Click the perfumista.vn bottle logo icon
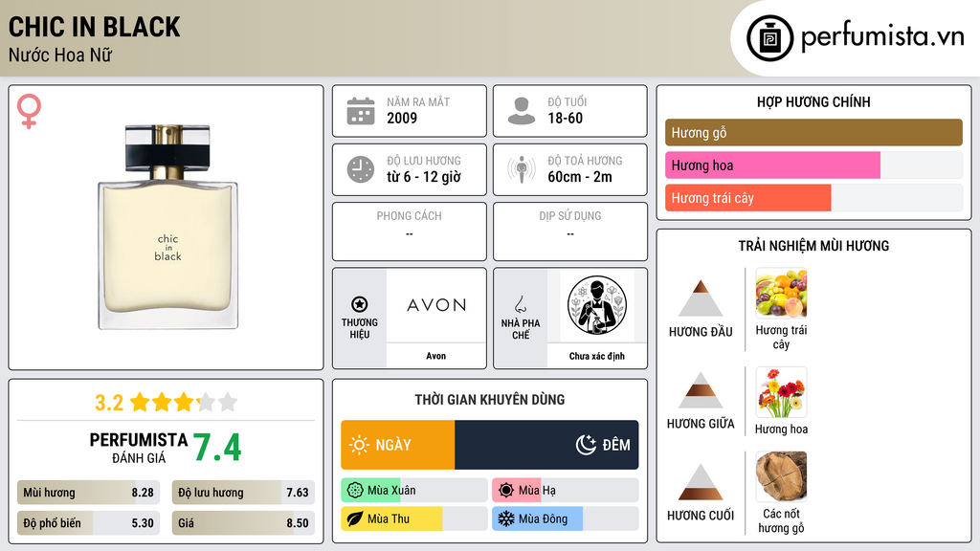 [x=770, y=38]
